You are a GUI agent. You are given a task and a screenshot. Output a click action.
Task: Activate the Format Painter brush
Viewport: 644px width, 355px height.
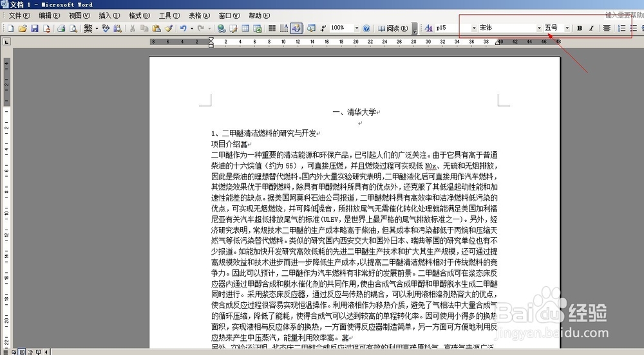(168, 28)
